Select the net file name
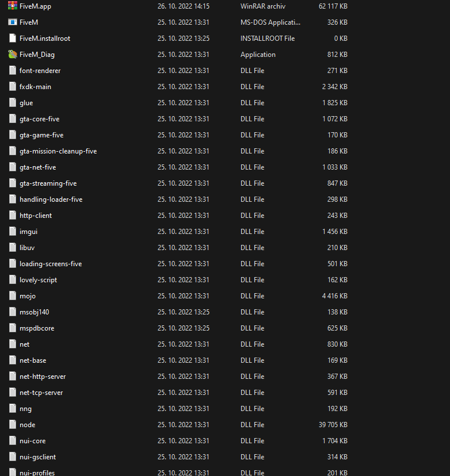 24,344
